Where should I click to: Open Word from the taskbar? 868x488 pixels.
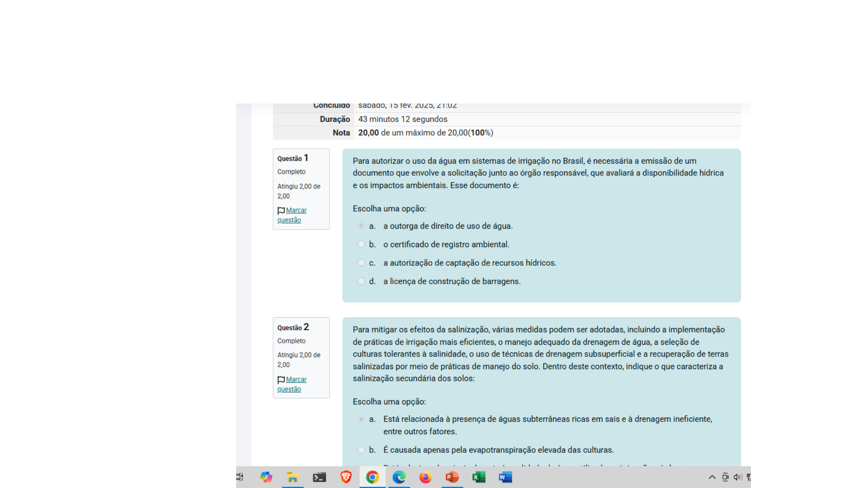coord(505,477)
